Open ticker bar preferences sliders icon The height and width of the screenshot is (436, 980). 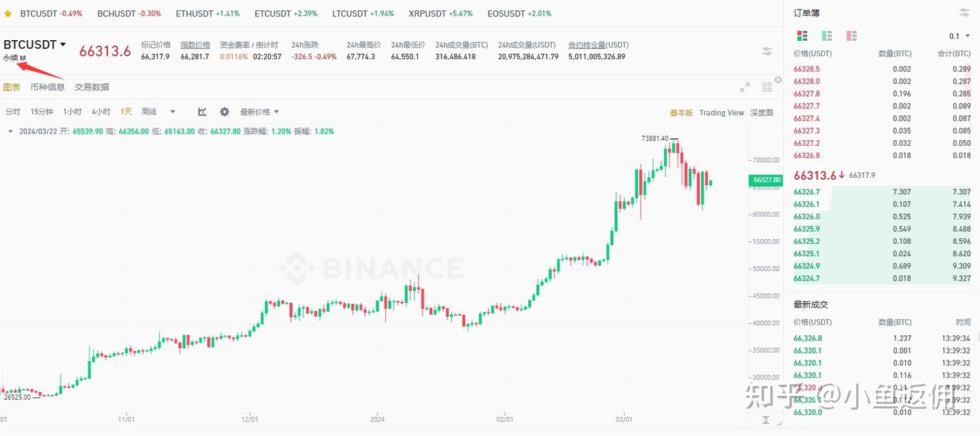767,51
